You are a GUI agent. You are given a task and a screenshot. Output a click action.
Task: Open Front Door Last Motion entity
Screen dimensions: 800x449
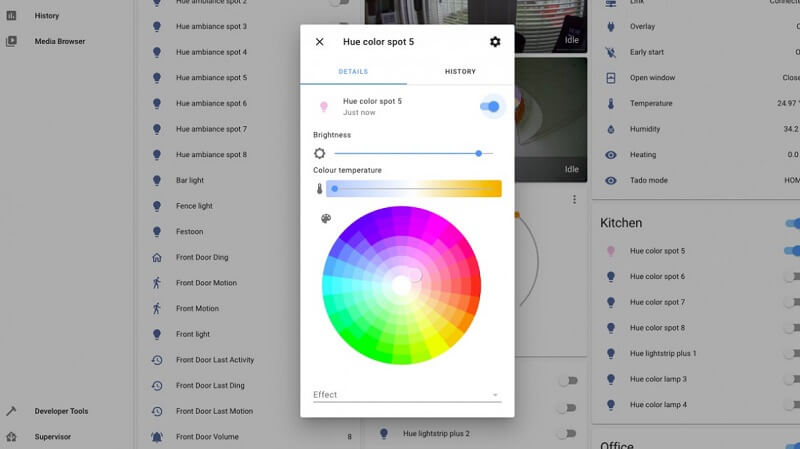coord(214,411)
